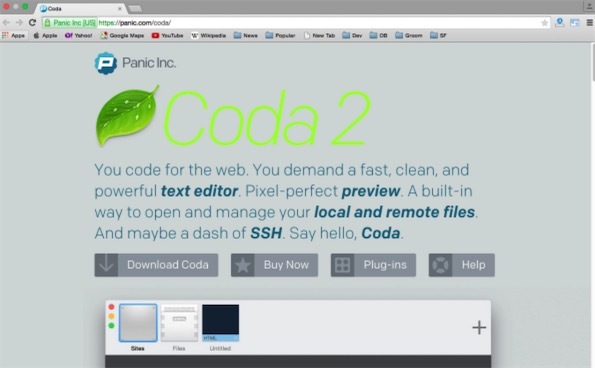Select the Sites thumbnail in Coda preview
This screenshot has width=595, height=368.
click(x=138, y=323)
